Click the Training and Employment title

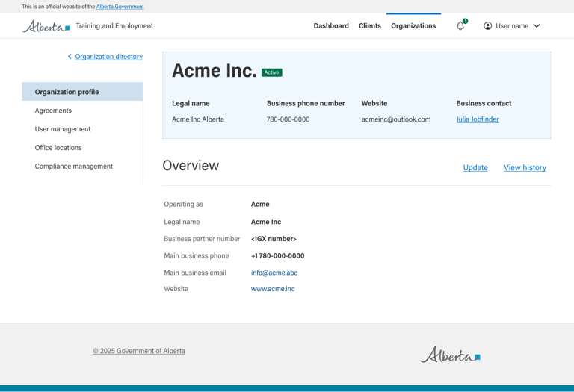114,26
